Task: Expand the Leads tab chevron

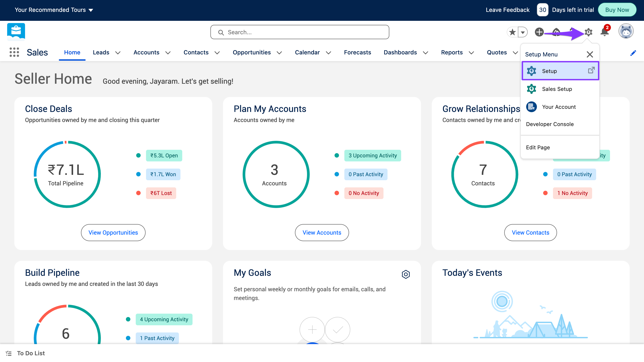Action: pos(118,53)
